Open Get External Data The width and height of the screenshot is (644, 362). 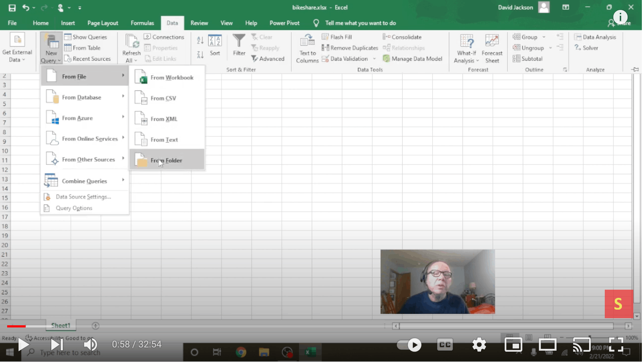(17, 48)
